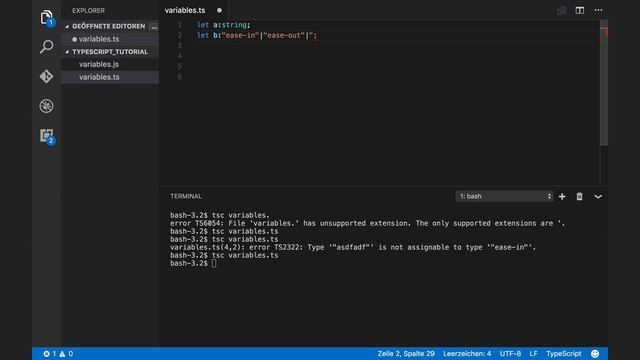Select variables.ts in TYPESCRIPT_TUTORIAL tree
This screenshot has height=360, width=640.
pos(110,77)
